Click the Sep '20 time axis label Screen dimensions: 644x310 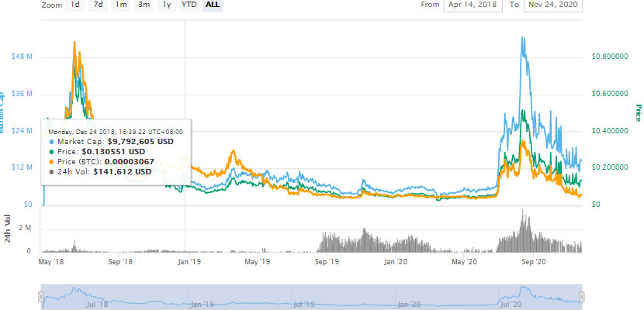533,261
